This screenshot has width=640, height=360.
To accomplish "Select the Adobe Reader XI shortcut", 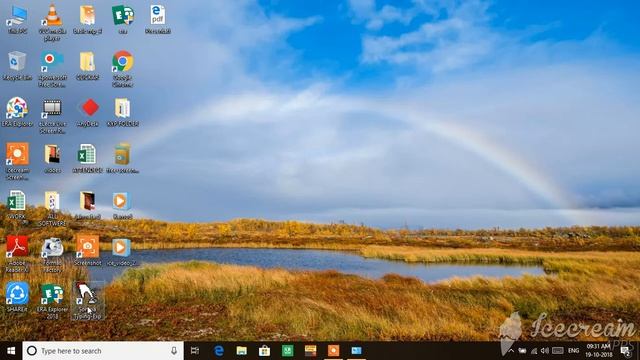I will click(17, 254).
